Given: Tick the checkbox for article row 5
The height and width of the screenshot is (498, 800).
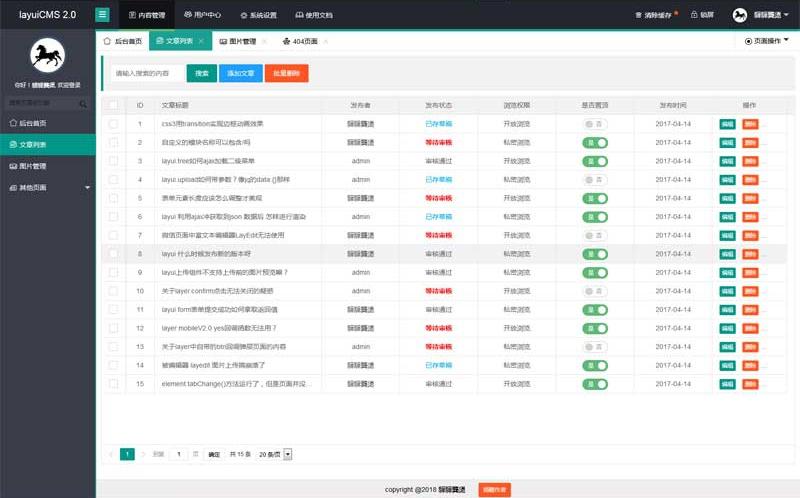Looking at the screenshot, I should pyautogui.click(x=113, y=198).
